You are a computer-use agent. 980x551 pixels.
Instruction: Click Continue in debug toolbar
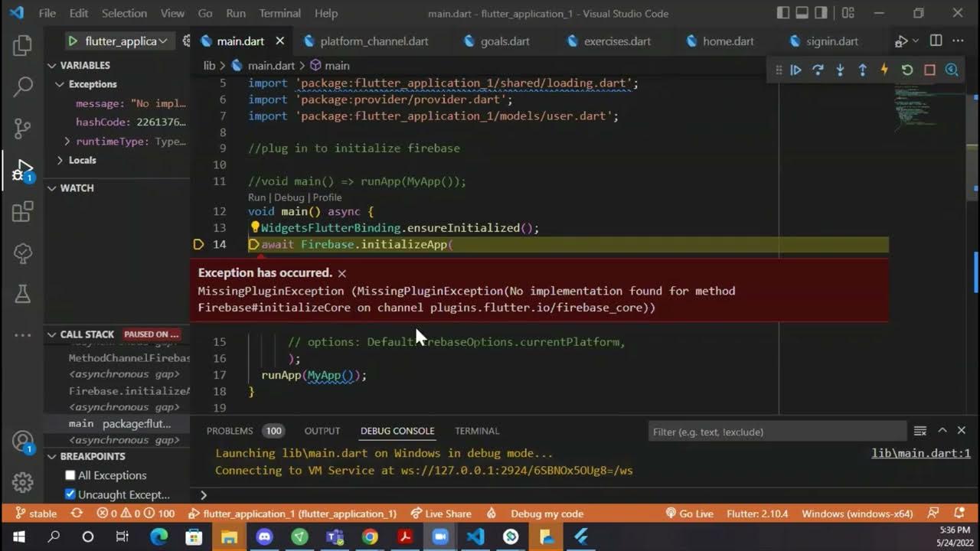click(795, 70)
